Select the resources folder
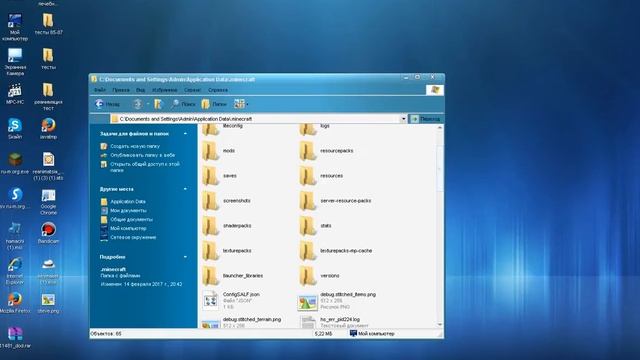 pos(321,176)
